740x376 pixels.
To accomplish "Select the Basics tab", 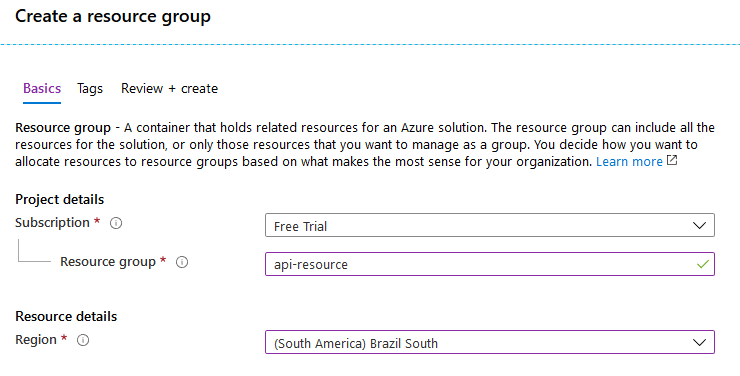I will coord(42,89).
